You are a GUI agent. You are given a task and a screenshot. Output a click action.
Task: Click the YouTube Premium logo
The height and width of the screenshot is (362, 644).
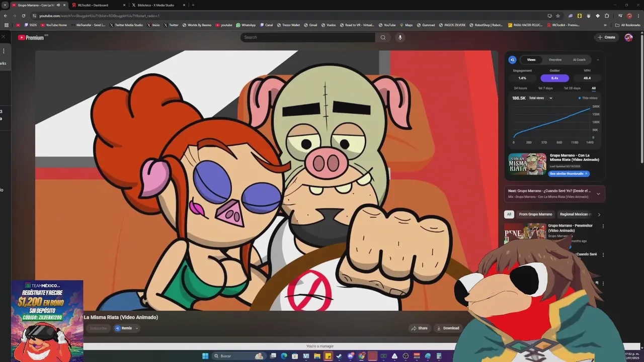(32, 38)
